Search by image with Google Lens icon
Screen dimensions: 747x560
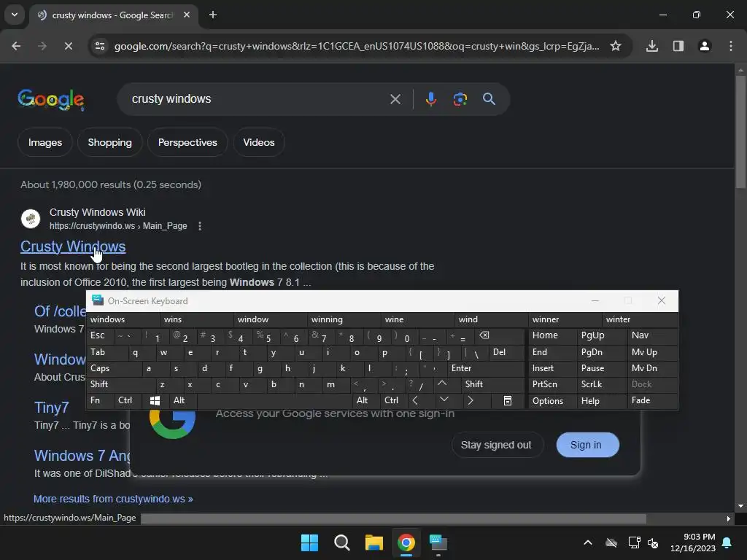[460, 99]
